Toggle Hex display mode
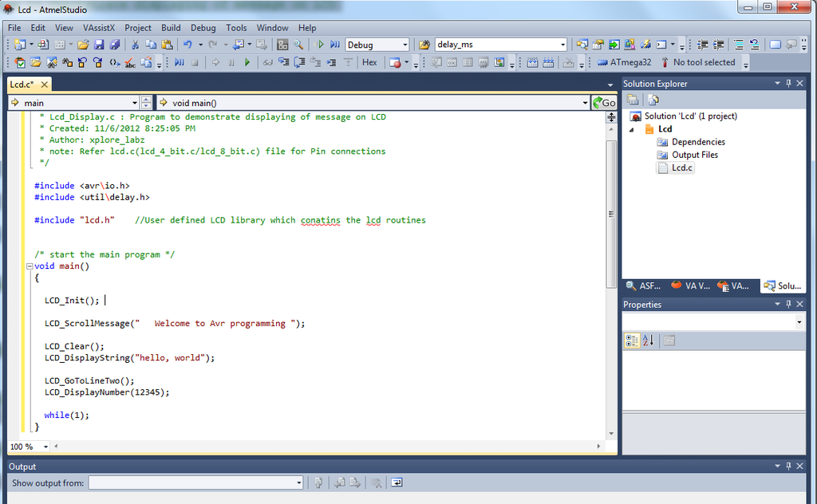The height and width of the screenshot is (504, 817). point(369,62)
